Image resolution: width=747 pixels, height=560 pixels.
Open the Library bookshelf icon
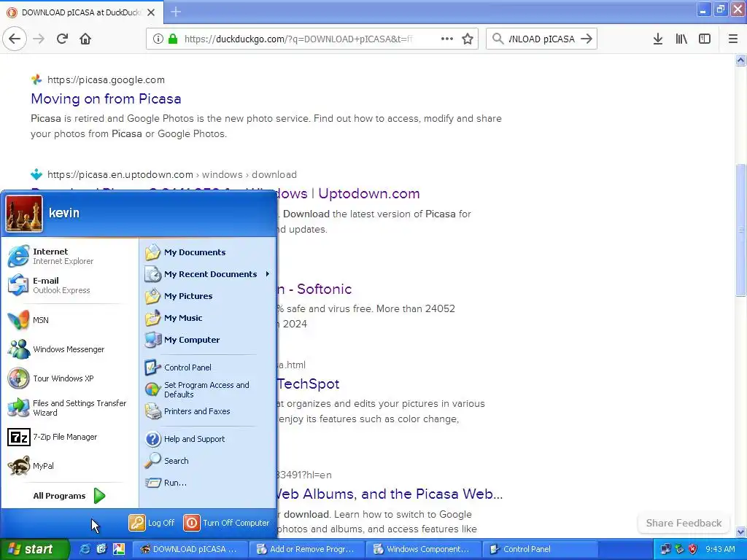click(681, 39)
